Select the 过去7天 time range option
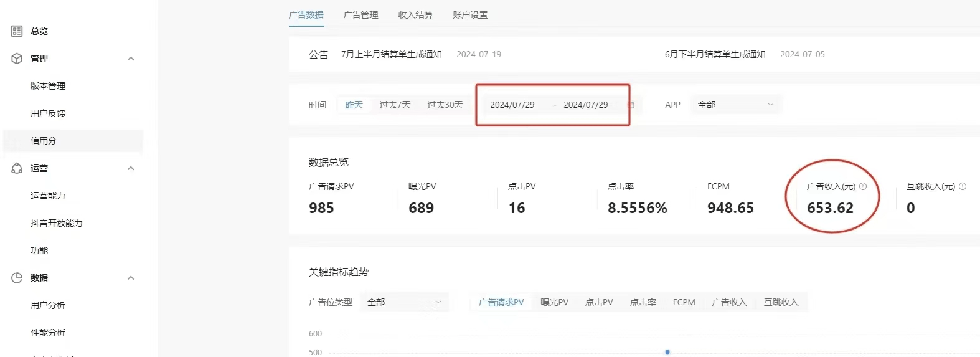980x357 pixels. click(395, 105)
